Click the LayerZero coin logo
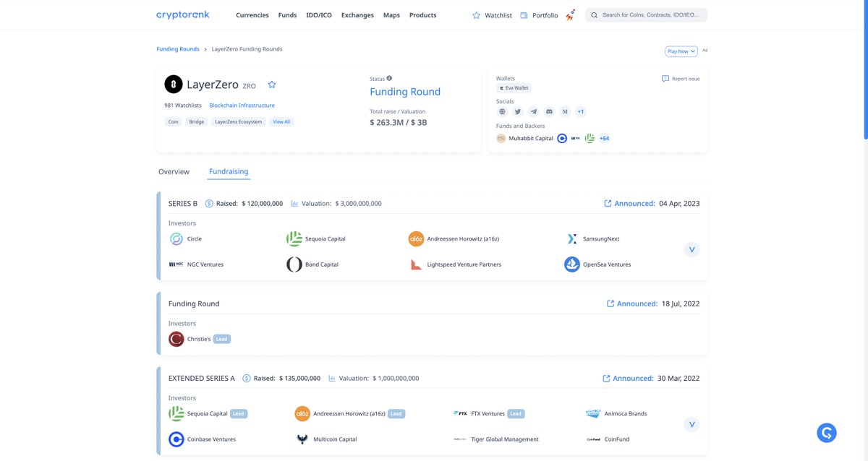Viewport: 868px width, 461px height. coord(174,85)
